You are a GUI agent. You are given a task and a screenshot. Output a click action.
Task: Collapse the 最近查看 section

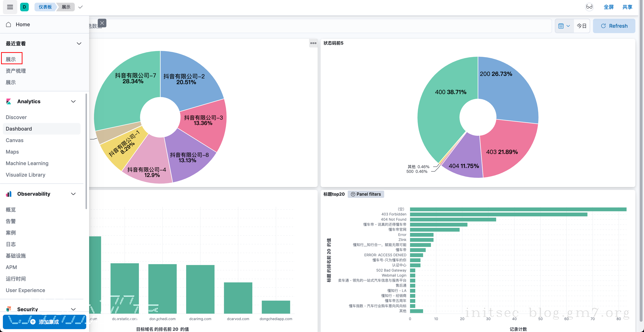point(79,44)
